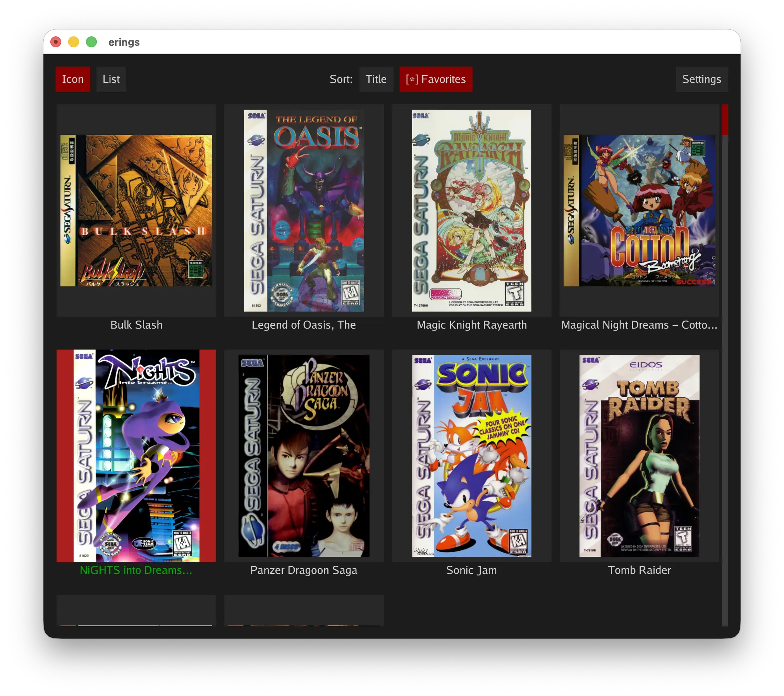Click the 'Bulk Slash' title label
784x696 pixels.
point(136,325)
